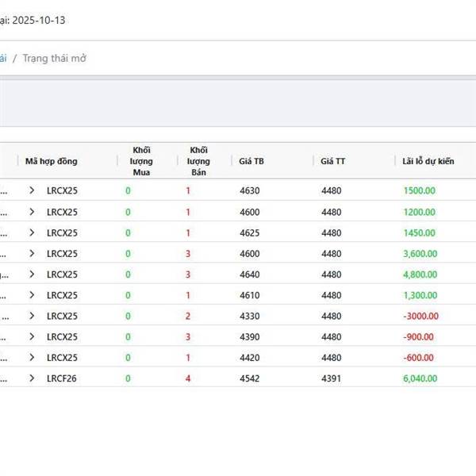Click the 4391 market price cell
This screenshot has width=476, height=476.
coord(331,378)
